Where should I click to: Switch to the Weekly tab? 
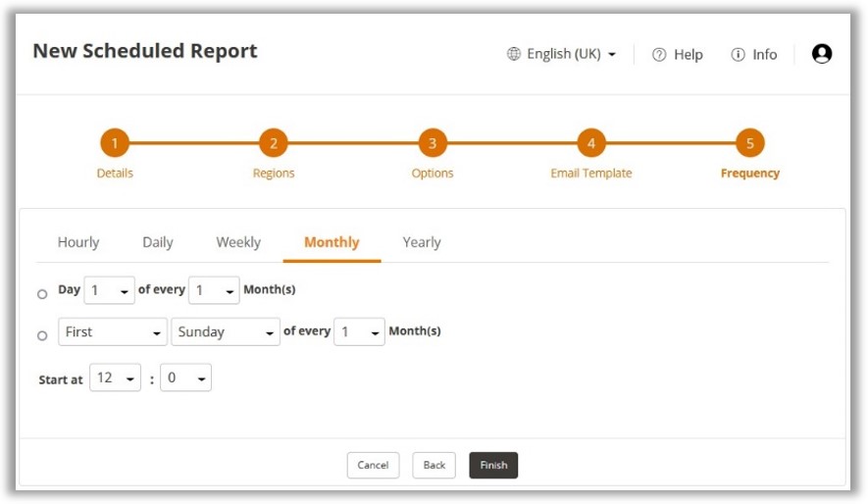click(x=238, y=242)
